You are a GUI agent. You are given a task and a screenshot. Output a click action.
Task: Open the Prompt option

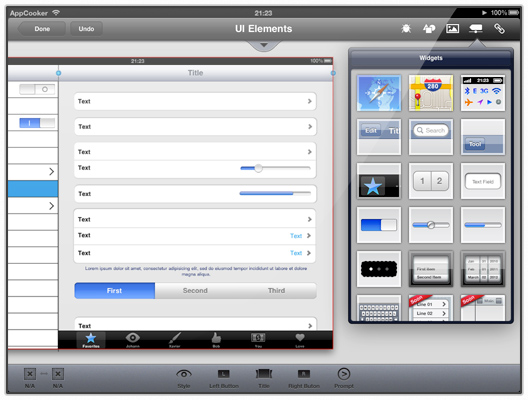coord(344,378)
